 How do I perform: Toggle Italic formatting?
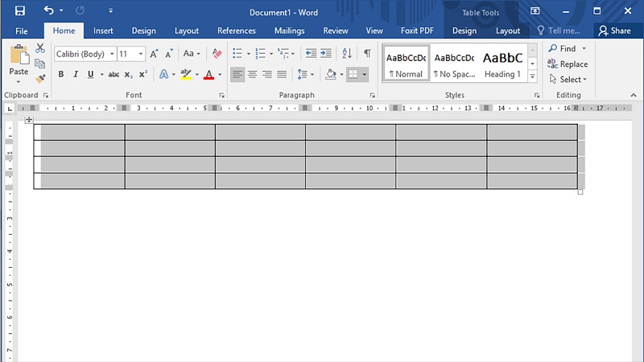pyautogui.click(x=76, y=74)
